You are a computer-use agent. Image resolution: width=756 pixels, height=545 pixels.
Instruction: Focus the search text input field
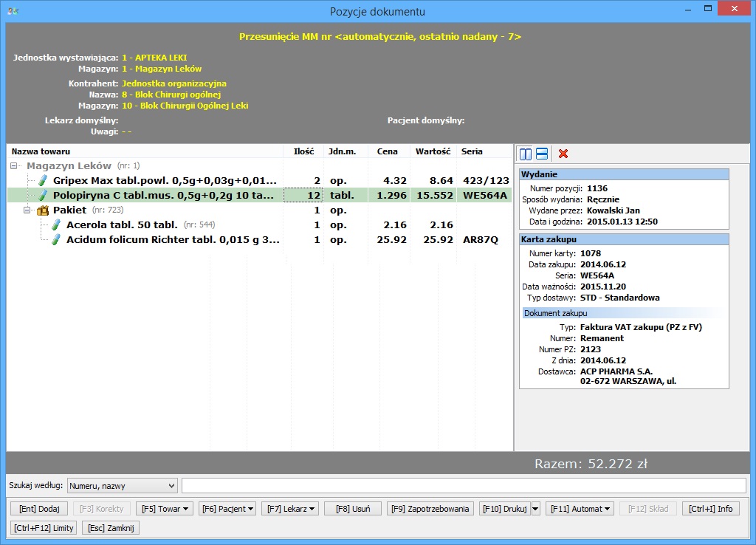tap(464, 485)
